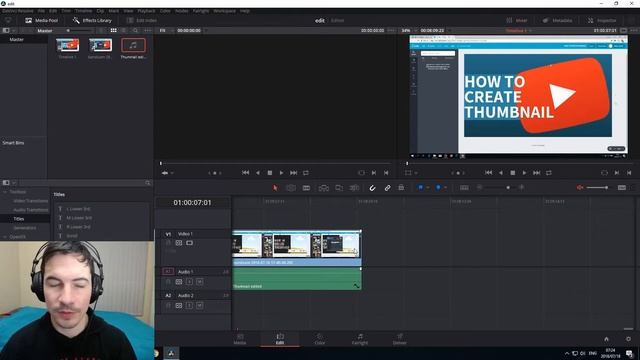Viewport: 640px width, 360px height.
Task: Open the marker color dropdown arrow
Action: pos(445,188)
